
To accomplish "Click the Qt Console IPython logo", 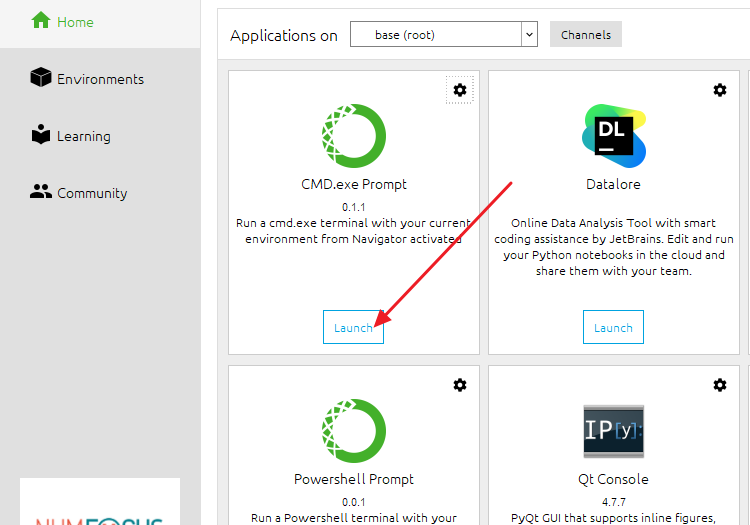I will (614, 431).
